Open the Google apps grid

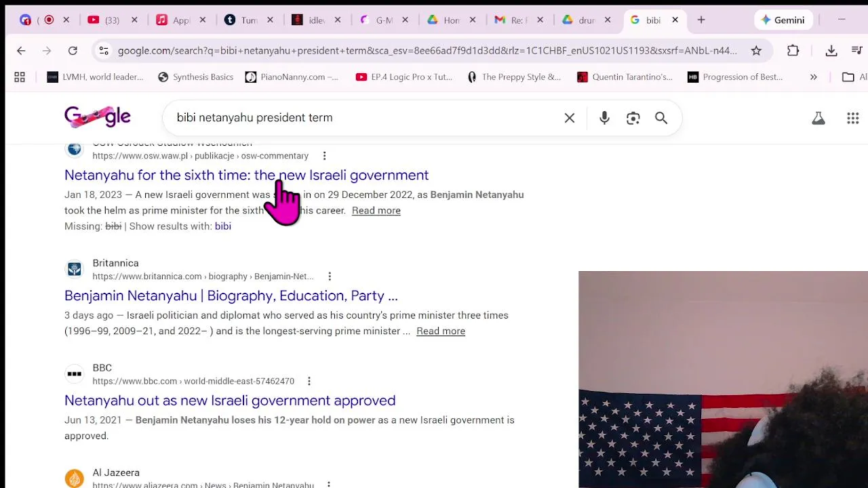point(853,118)
